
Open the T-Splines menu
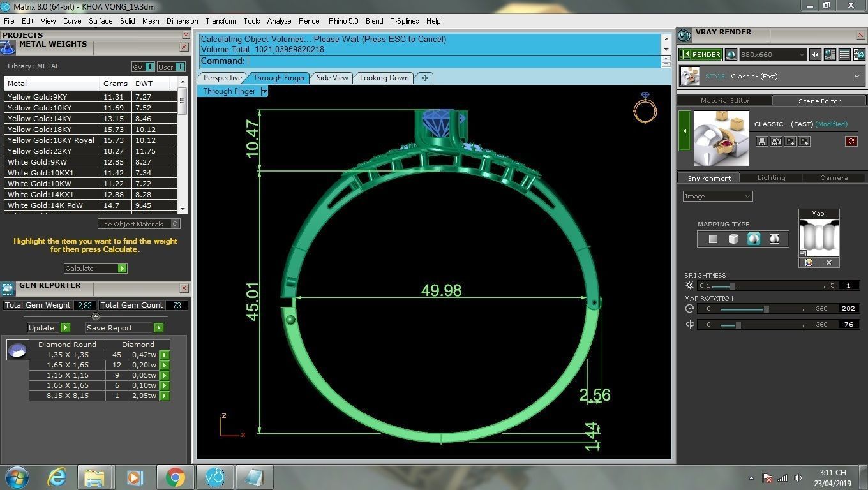[x=405, y=21]
